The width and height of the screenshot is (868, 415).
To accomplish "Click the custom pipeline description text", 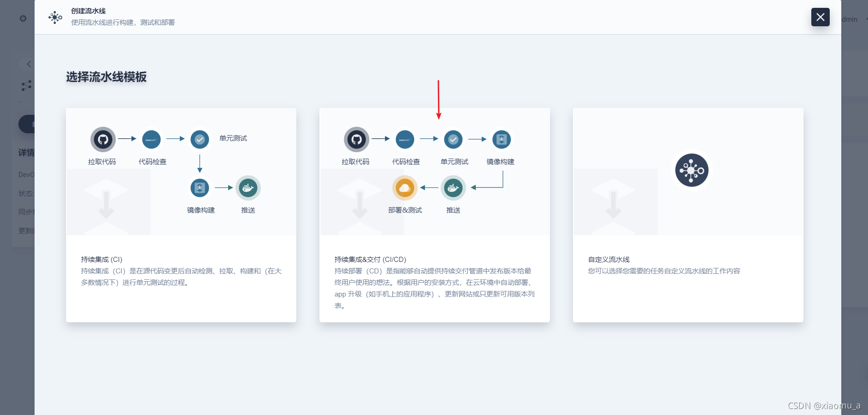I will [664, 271].
